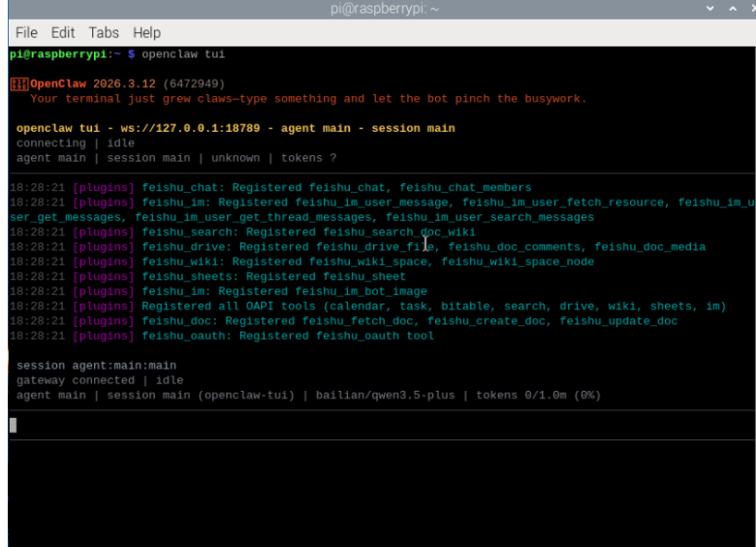
Task: Open the Edit menu
Action: [x=63, y=33]
